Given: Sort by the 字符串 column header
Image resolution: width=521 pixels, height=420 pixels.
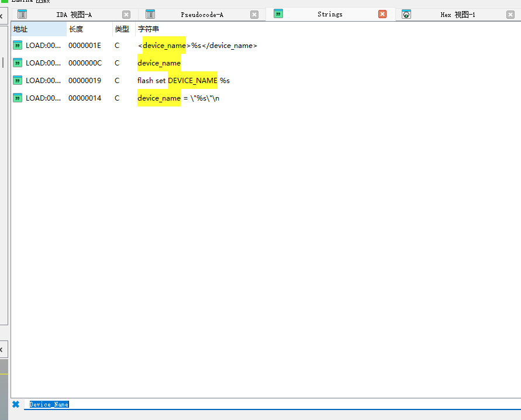Looking at the screenshot, I should coord(149,29).
